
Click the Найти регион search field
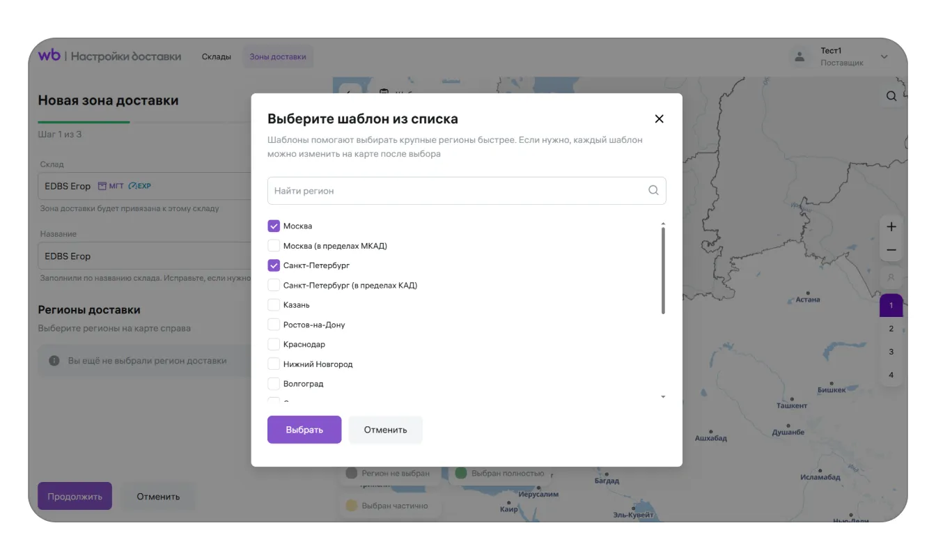tap(456, 190)
